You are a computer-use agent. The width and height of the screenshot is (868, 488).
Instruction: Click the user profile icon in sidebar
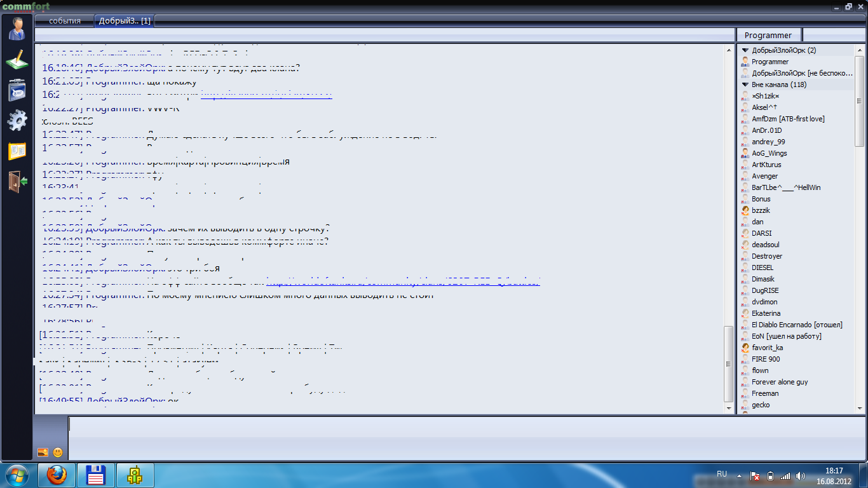click(x=17, y=29)
